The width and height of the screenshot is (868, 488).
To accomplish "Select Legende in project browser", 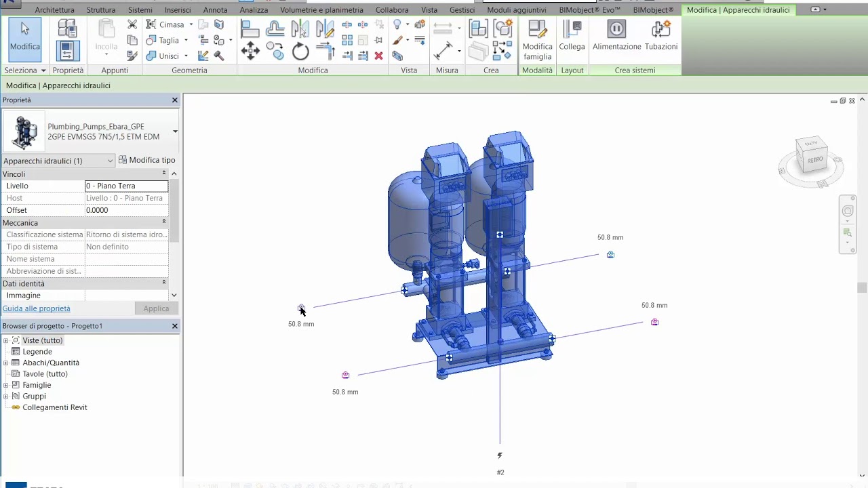I will click(x=37, y=351).
